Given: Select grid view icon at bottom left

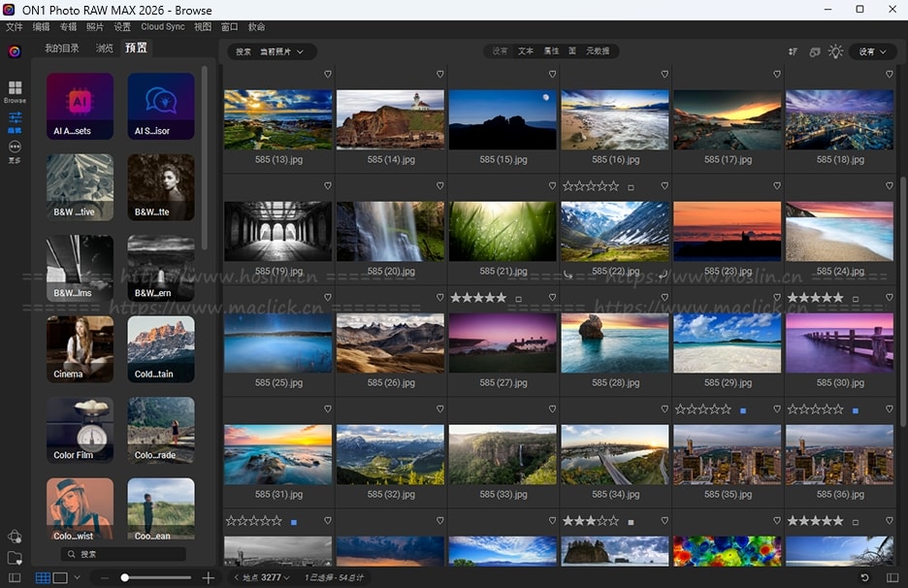Looking at the screenshot, I should click(x=43, y=577).
